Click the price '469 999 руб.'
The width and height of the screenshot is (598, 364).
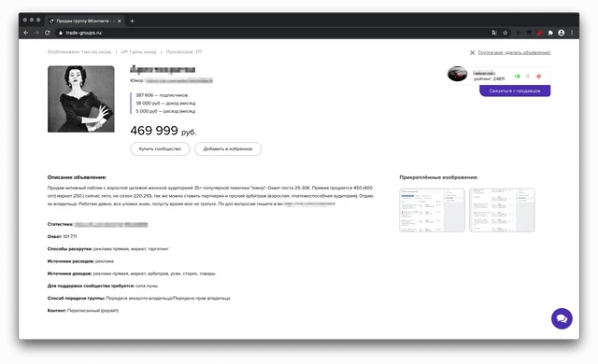coord(164,131)
